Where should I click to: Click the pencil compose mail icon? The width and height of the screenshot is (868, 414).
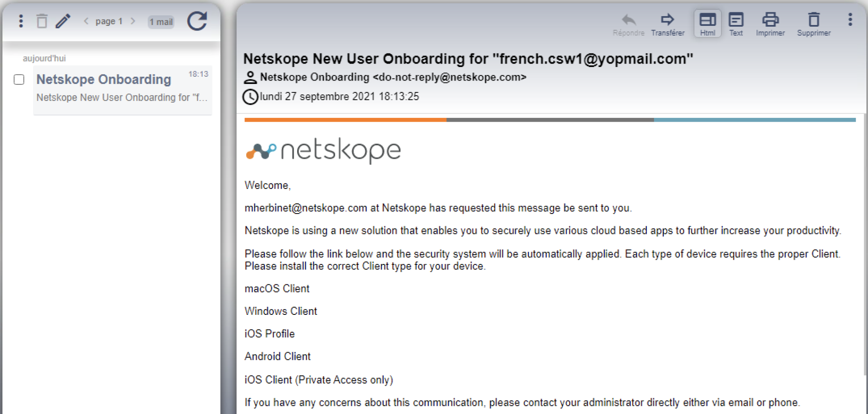63,21
